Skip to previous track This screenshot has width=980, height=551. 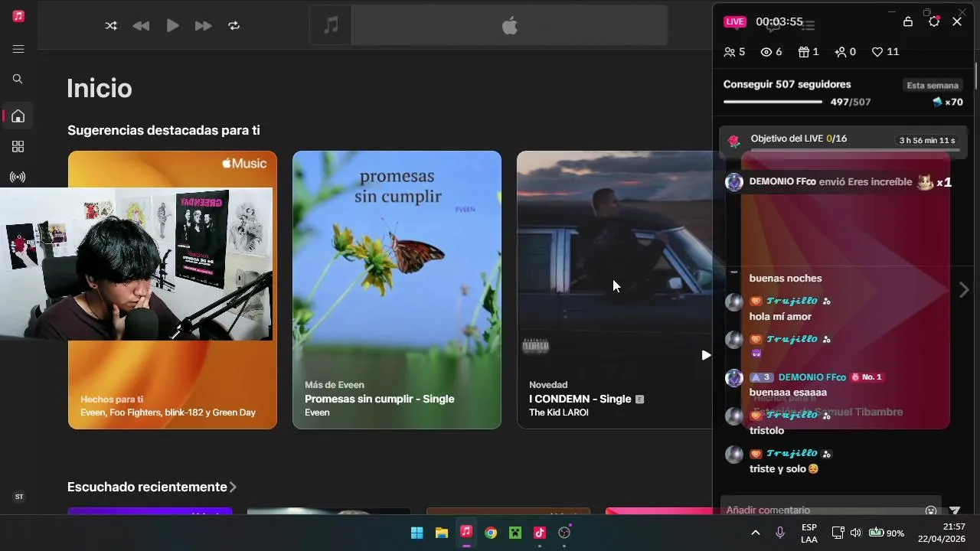141,25
